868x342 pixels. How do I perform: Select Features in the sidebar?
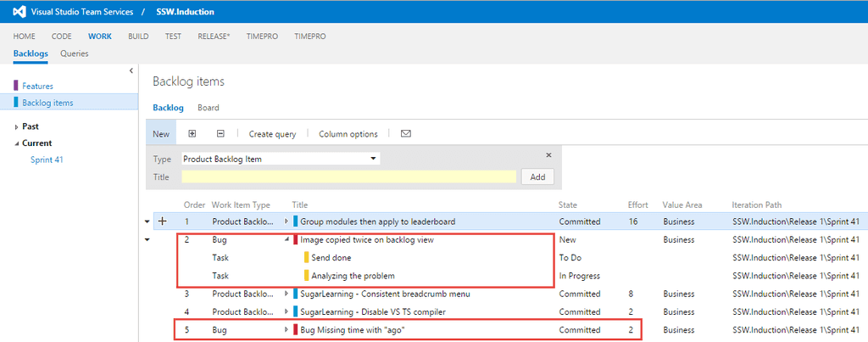tap(37, 86)
